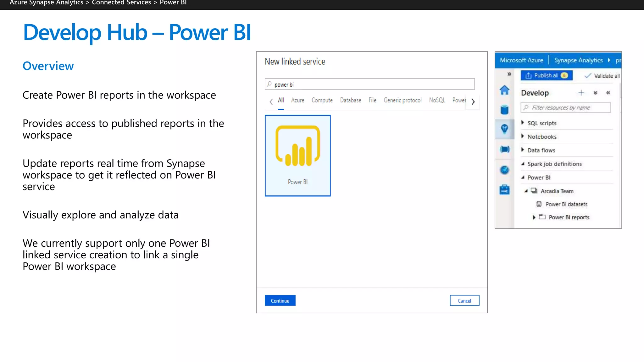The width and height of the screenshot is (644, 362).
Task: Collapse Develop panel with double-left chevron
Action: point(608,93)
